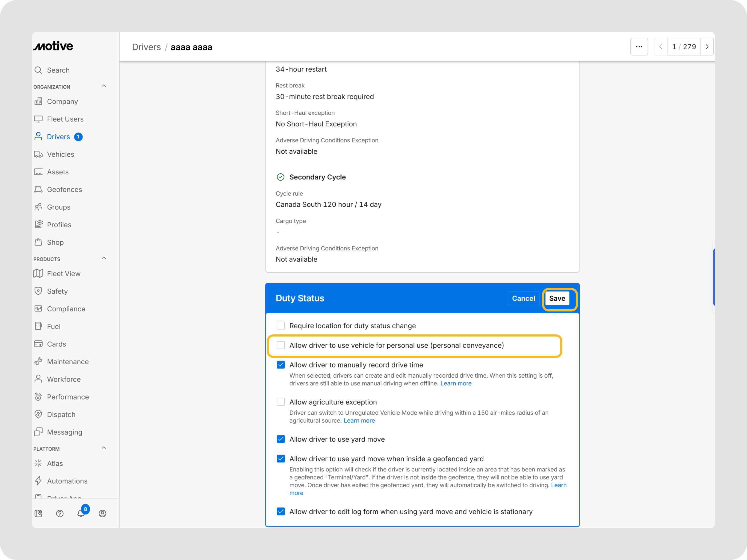Viewport: 747px width, 560px height.
Task: Click the Groups people icon
Action: 38,207
